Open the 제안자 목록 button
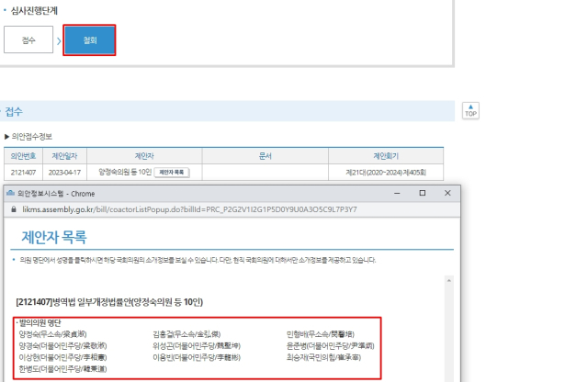This screenshot has width=588, height=382. coord(172,172)
